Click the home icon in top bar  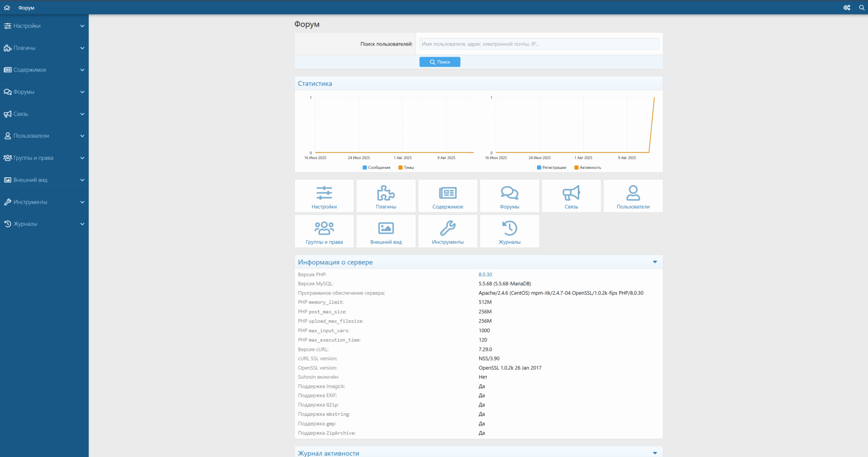(7, 8)
